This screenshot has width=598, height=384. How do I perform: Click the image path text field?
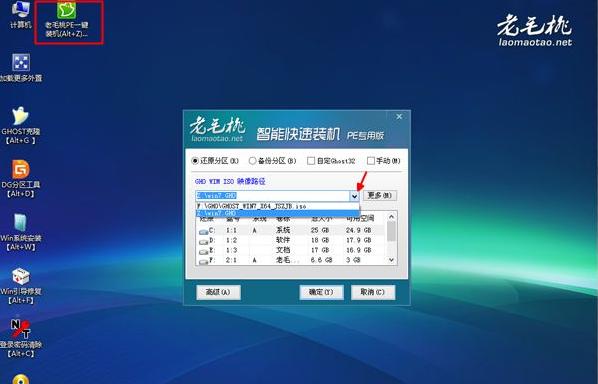(273, 196)
